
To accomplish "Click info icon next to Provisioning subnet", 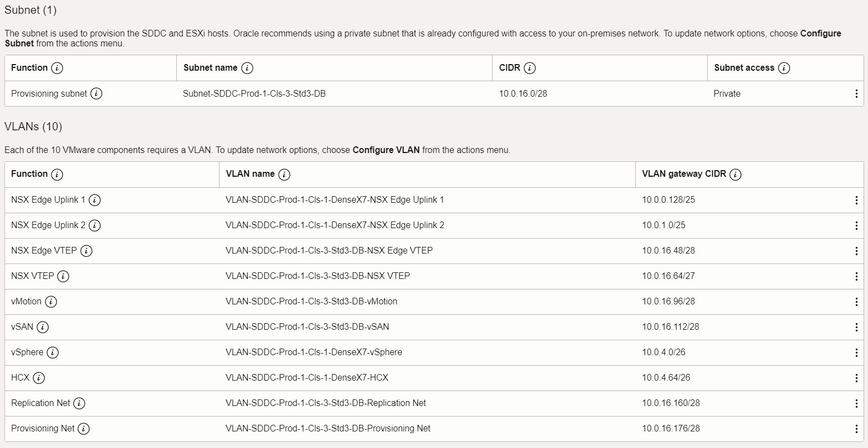I will 96,93.
